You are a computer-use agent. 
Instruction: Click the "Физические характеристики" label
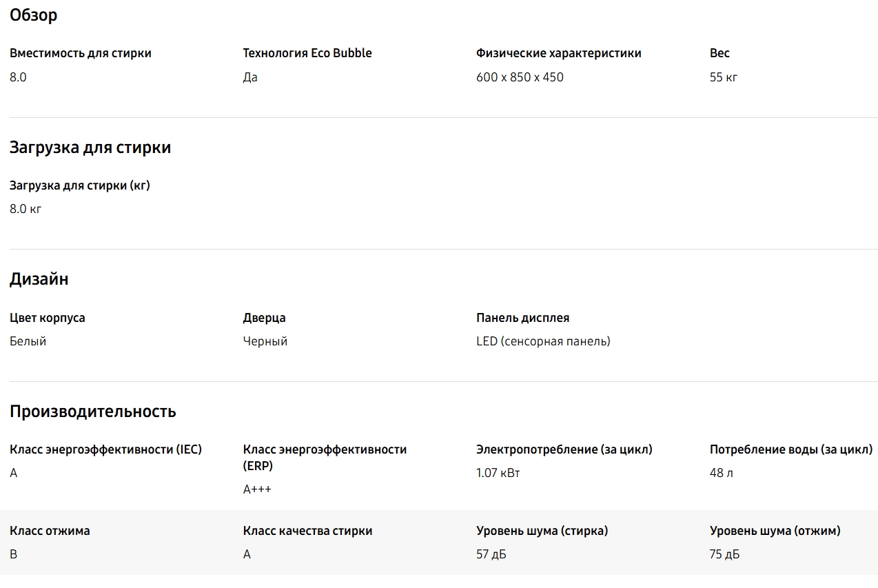(558, 53)
